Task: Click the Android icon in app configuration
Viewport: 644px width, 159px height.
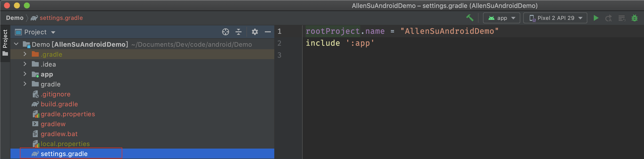Action: point(491,18)
